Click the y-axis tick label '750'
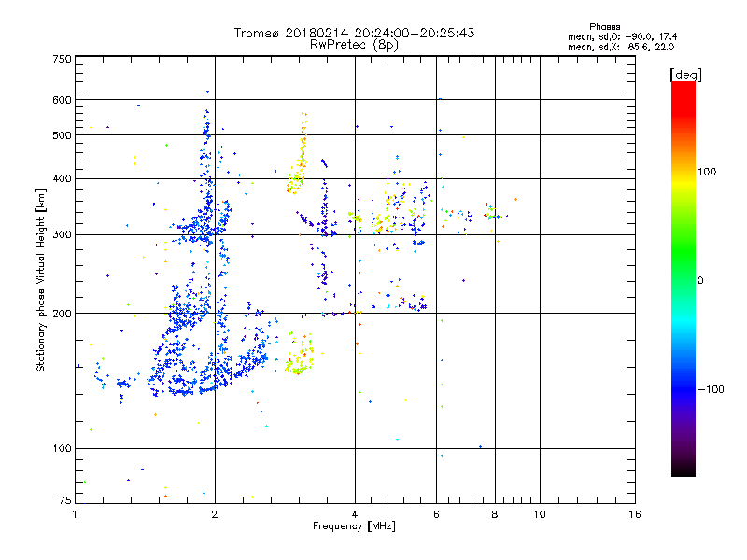The height and width of the screenshot is (560, 747). coord(62,59)
